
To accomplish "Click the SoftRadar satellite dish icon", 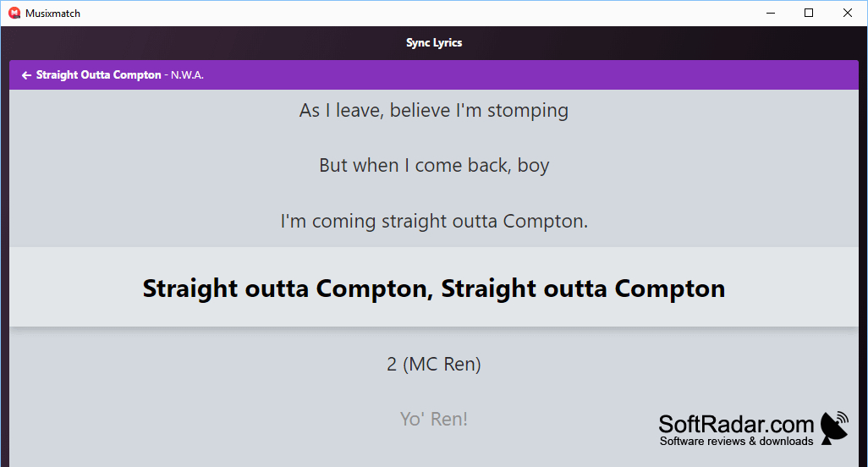I will (x=834, y=428).
